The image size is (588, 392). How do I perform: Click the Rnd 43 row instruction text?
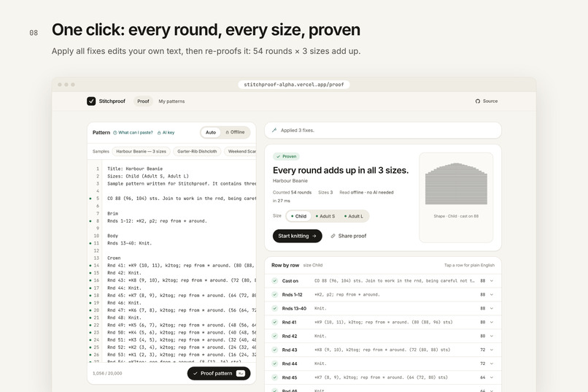[382, 350]
